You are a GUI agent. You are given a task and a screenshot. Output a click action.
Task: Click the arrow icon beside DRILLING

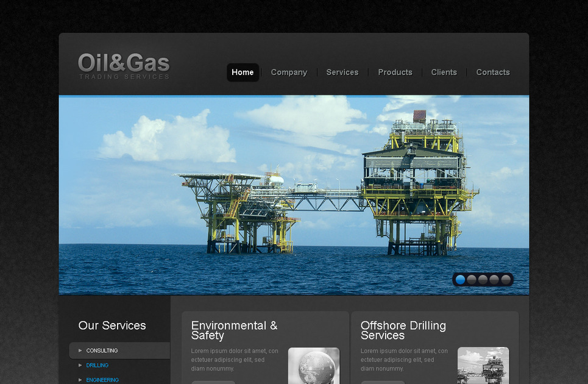point(80,365)
